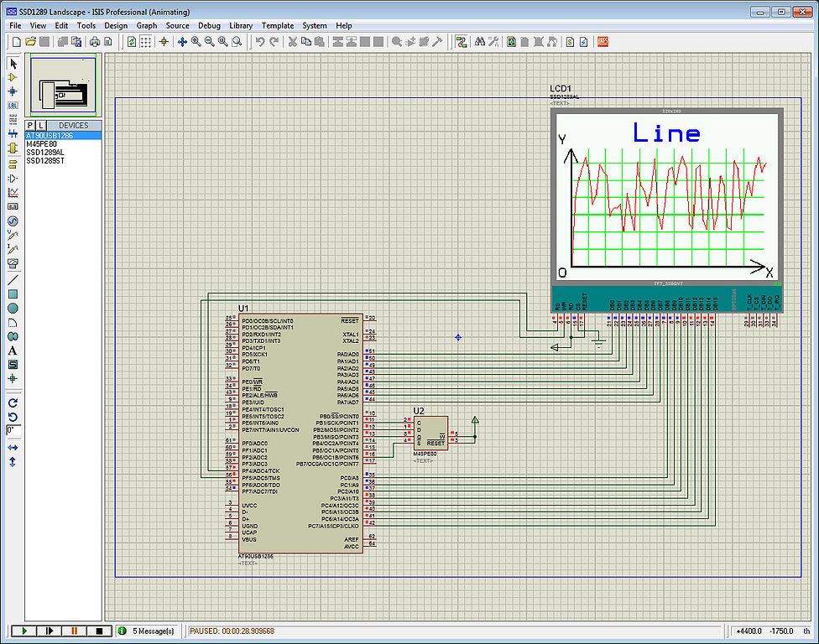Click the U2 M45PE80 chip component
This screenshot has height=644, width=819.
(x=431, y=434)
